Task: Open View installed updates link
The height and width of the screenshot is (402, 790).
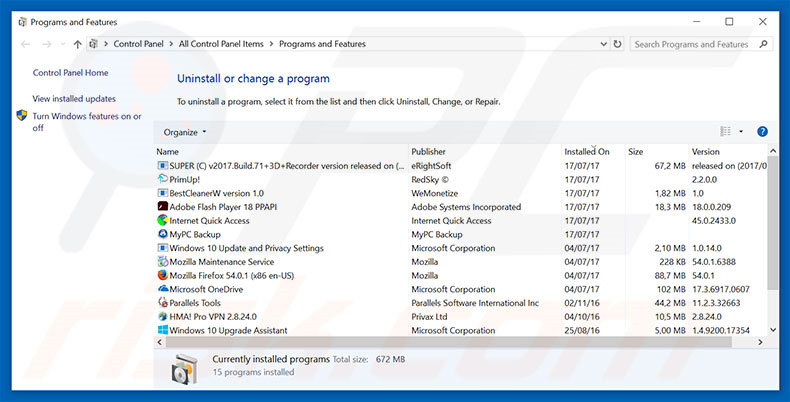Action: click(74, 99)
